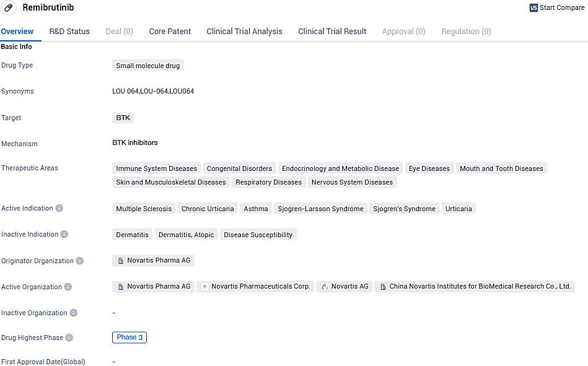Click info icon next to Inactive Indication
The image size is (588, 366).
[64, 234]
